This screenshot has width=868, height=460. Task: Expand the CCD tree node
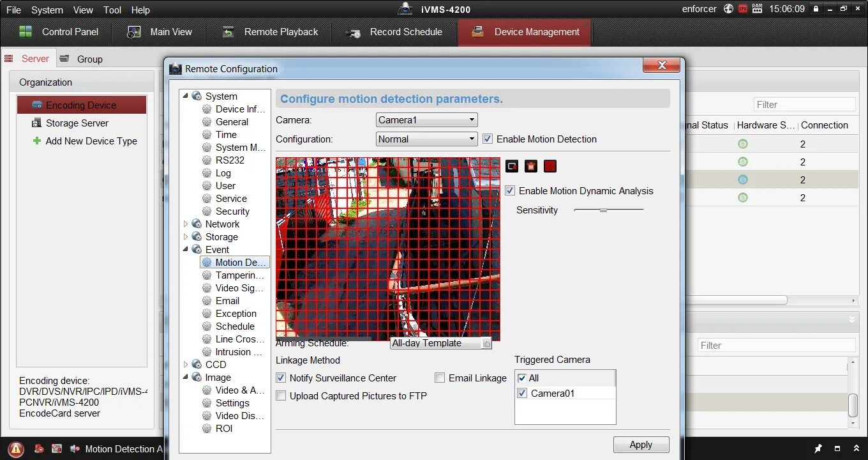[186, 364]
